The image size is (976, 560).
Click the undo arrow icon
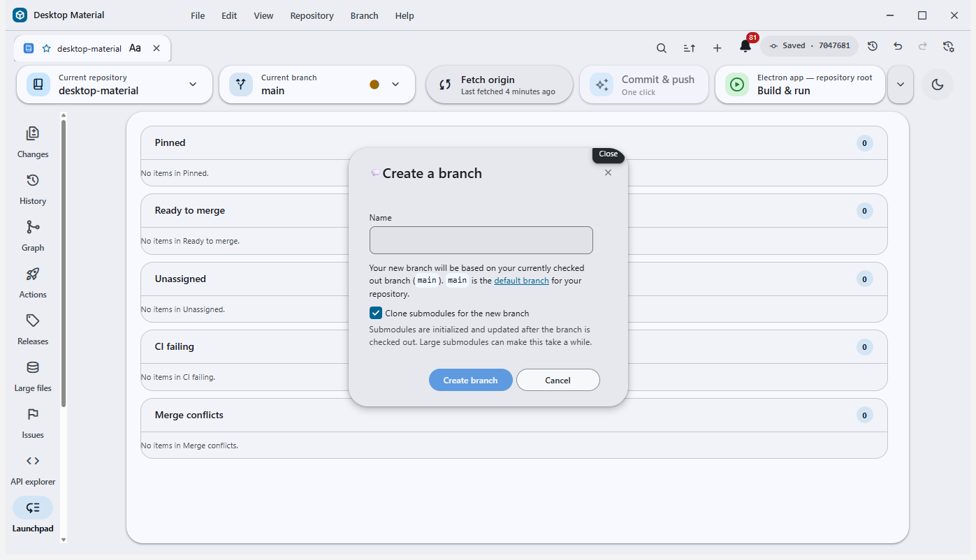click(x=898, y=46)
